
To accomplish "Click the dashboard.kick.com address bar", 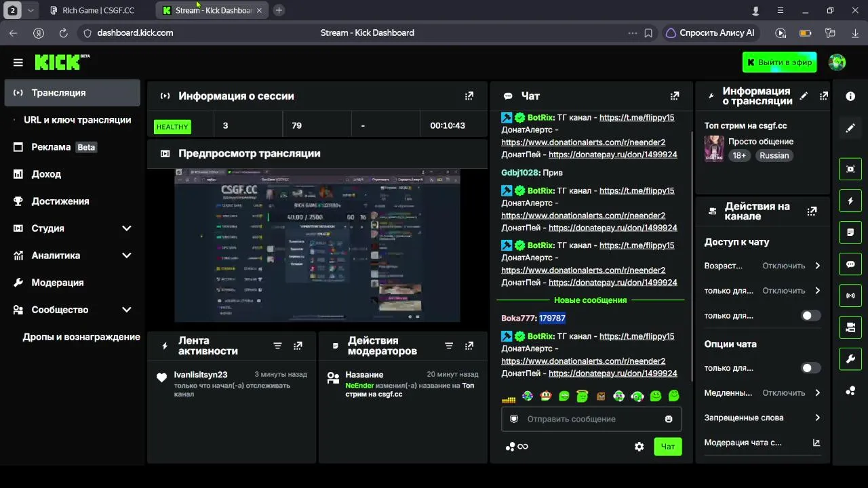I will click(135, 33).
